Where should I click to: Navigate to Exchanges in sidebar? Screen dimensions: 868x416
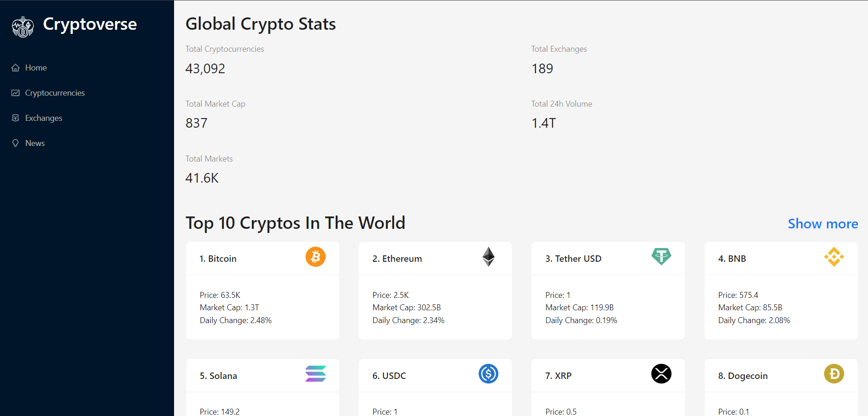[x=44, y=118]
